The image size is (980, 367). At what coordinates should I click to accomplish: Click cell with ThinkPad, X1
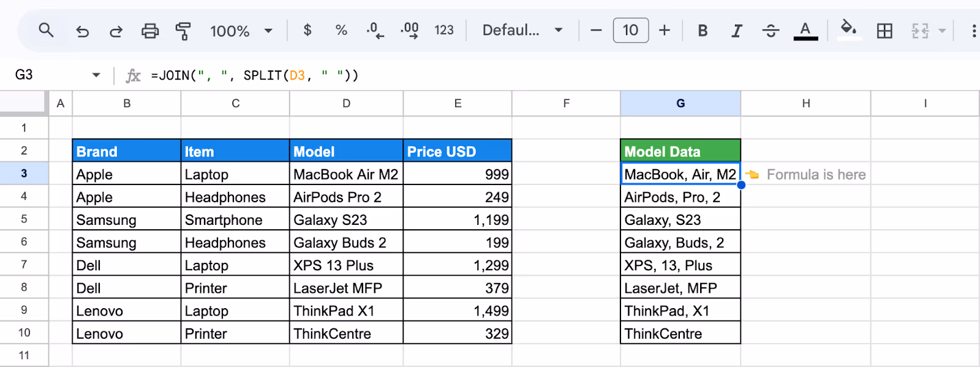(680, 311)
